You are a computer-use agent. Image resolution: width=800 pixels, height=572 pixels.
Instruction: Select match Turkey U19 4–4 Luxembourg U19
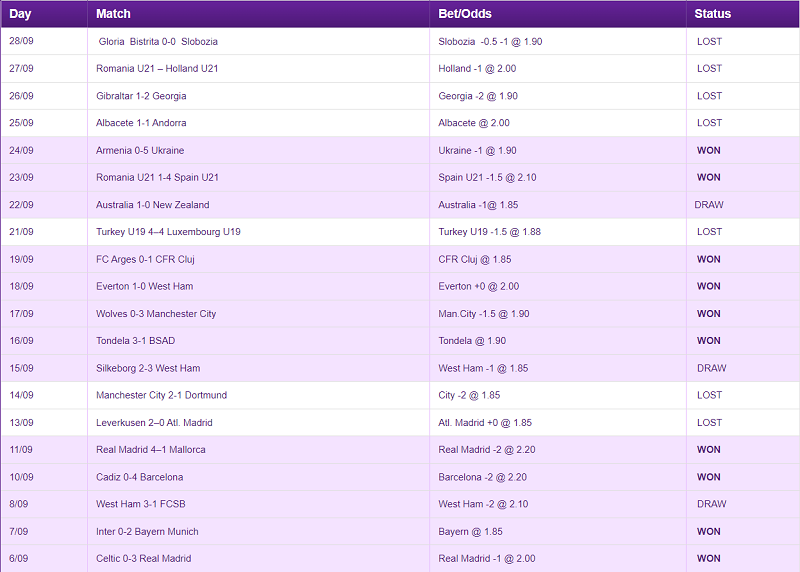click(x=168, y=232)
